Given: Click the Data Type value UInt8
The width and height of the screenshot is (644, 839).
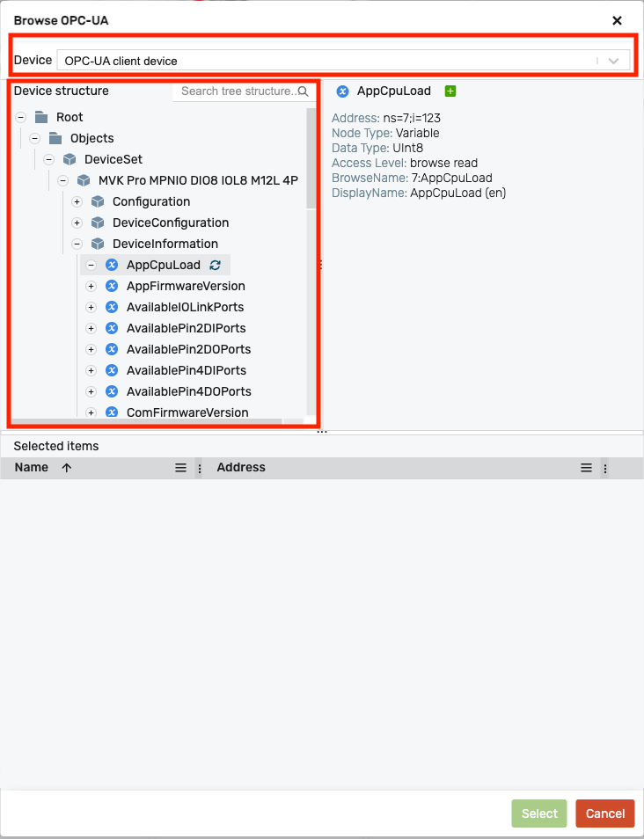Looking at the screenshot, I should [x=408, y=149].
